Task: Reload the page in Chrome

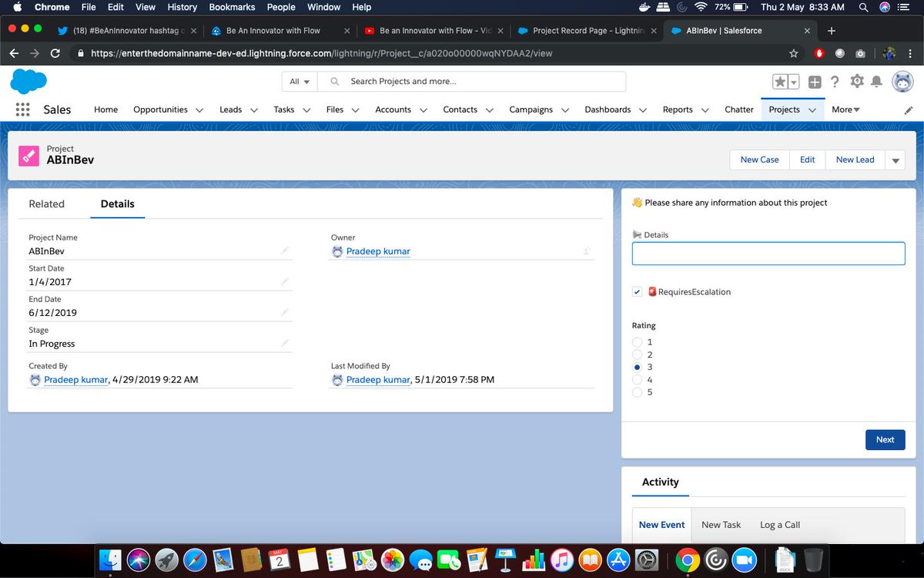Action: (x=55, y=53)
